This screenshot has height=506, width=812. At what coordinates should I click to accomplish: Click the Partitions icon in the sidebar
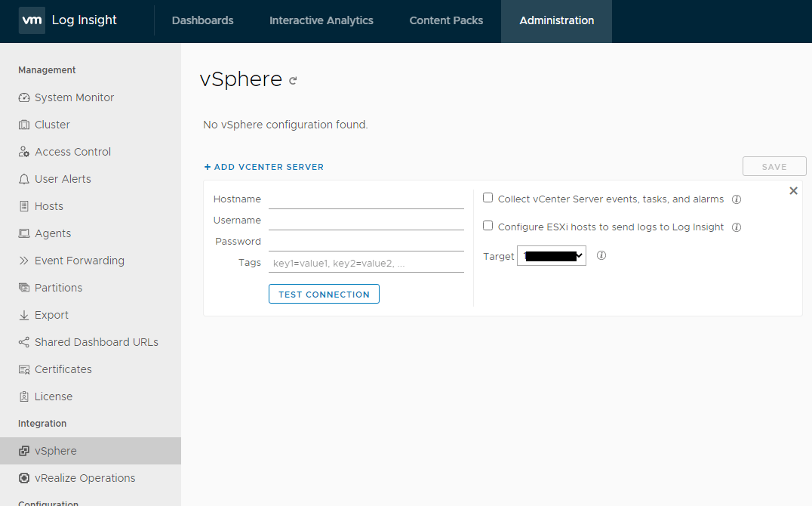[23, 287]
